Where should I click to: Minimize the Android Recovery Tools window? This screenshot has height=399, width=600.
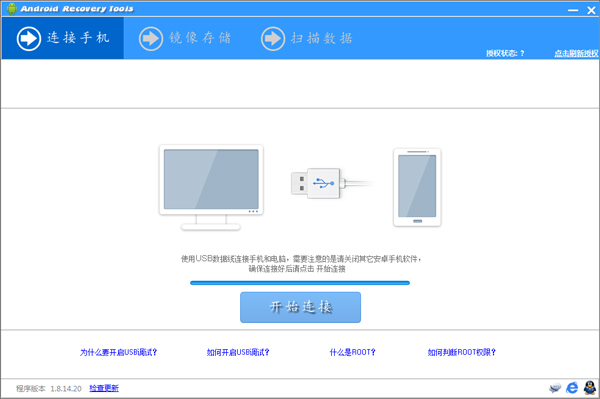[573, 10]
